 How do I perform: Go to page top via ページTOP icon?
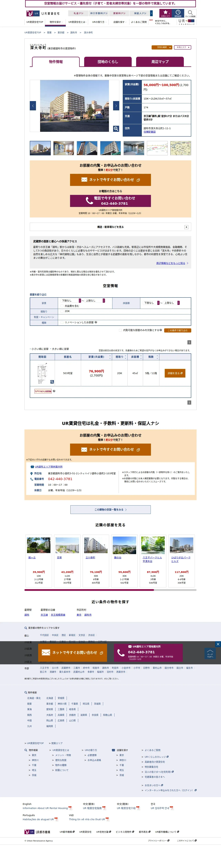tap(210, 654)
